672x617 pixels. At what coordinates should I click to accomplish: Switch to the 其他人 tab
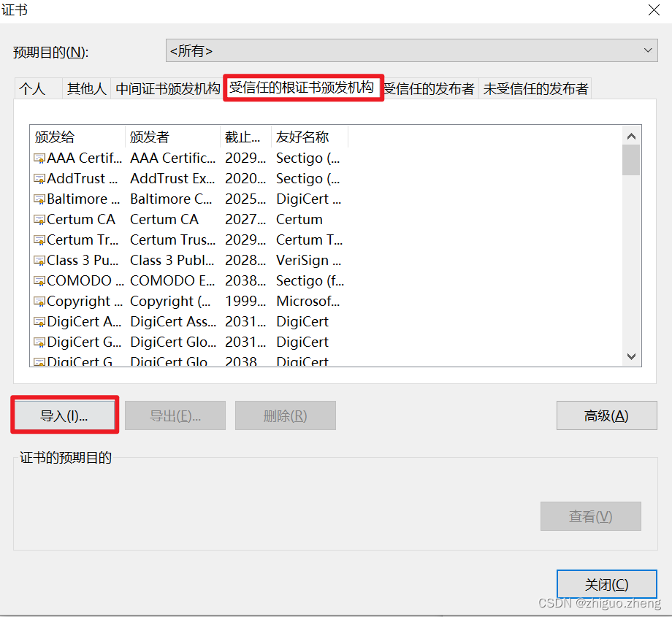(86, 88)
